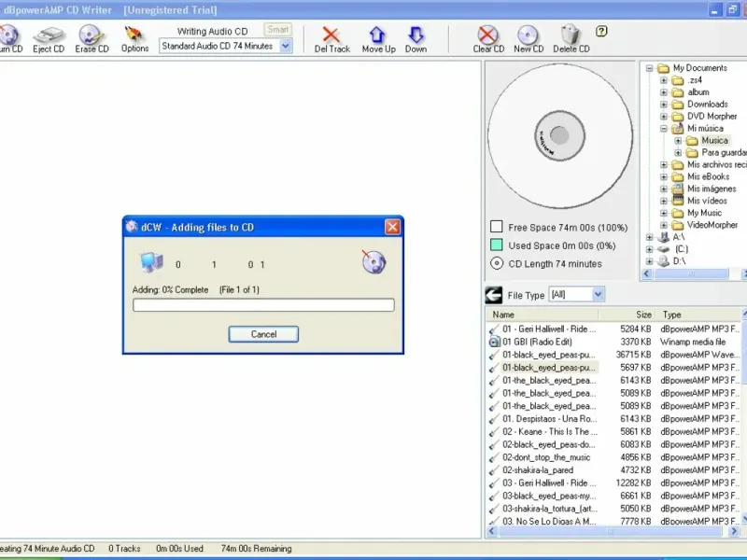The width and height of the screenshot is (747, 560).
Task: Open the help question mark icon
Action: click(601, 32)
